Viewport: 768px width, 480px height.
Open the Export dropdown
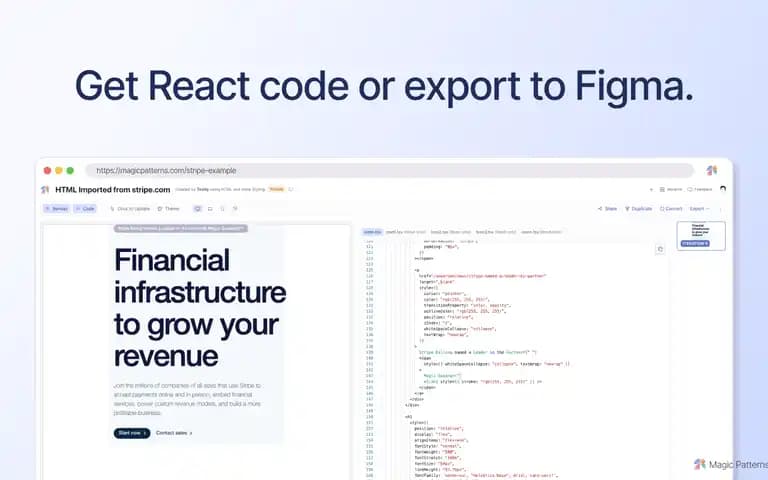pos(699,209)
